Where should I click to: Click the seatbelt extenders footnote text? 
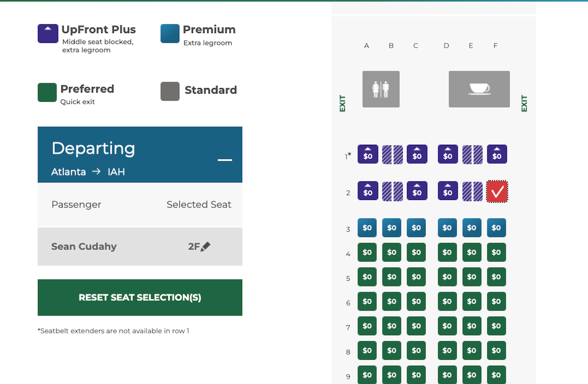[113, 331]
